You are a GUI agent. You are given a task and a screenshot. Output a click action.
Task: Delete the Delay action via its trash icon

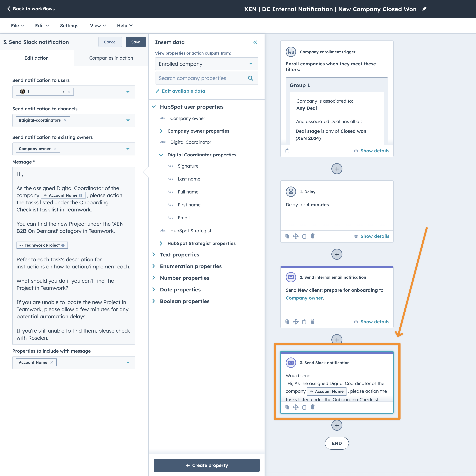[312, 236]
